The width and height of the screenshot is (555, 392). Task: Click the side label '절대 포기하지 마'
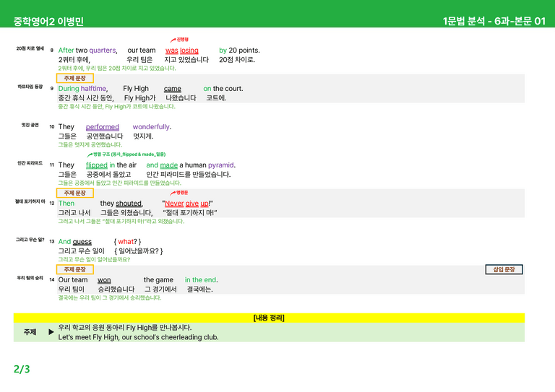30,201
